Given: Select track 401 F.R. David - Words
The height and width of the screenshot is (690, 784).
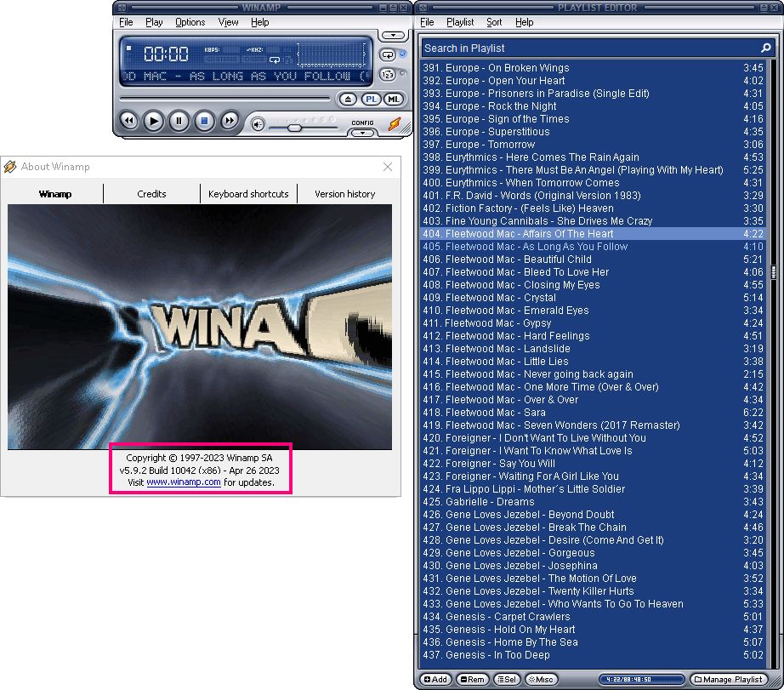Looking at the screenshot, I should tap(593, 195).
